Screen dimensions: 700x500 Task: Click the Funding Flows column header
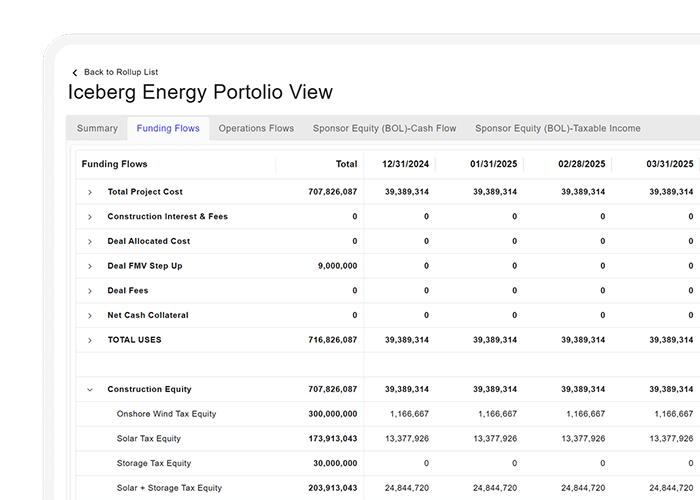click(x=114, y=164)
